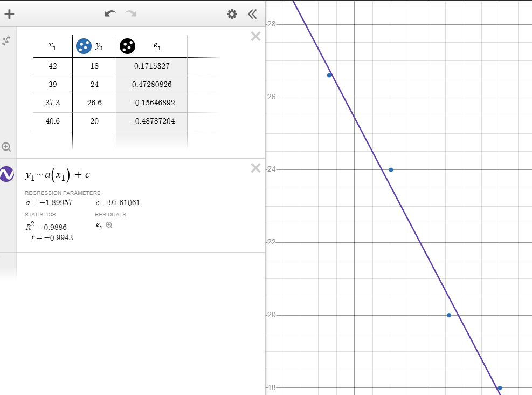Click the R² = 0.9886 statistic

46,226
